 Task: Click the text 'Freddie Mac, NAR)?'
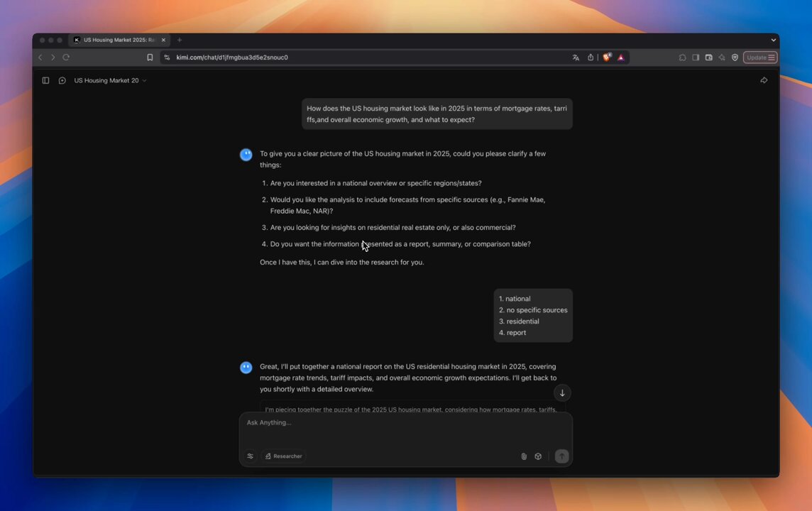coord(302,211)
